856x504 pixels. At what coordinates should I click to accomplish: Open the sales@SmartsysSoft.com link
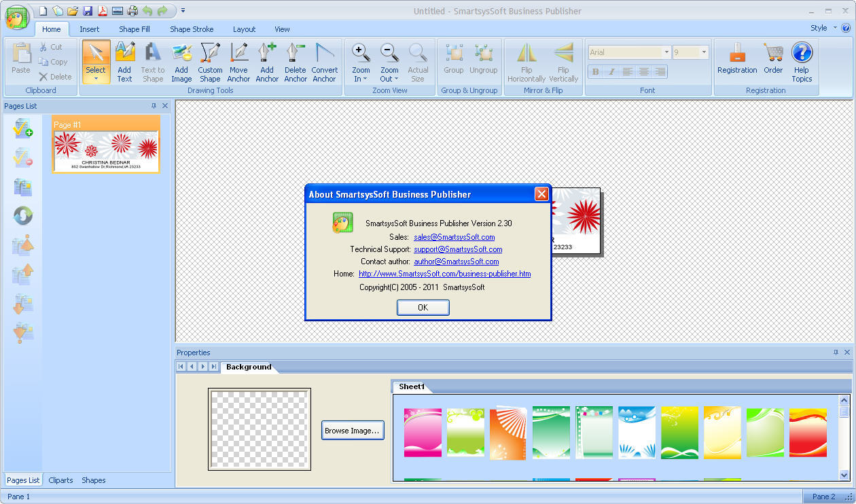coord(454,237)
